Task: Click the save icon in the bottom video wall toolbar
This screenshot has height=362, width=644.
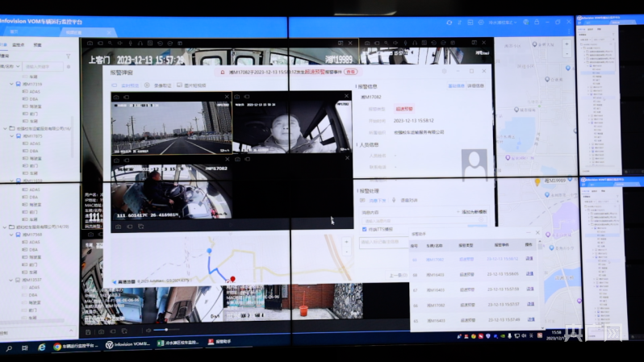Action: click(88, 331)
